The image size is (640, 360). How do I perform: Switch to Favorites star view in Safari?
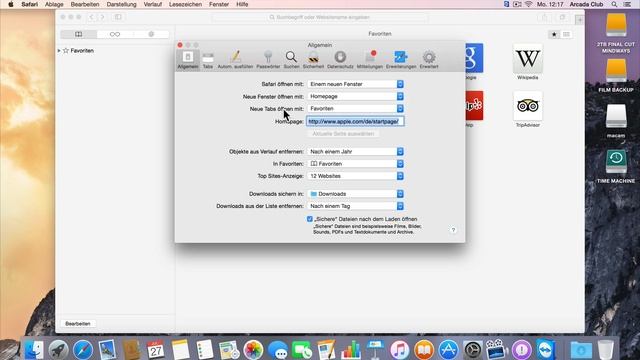554,34
